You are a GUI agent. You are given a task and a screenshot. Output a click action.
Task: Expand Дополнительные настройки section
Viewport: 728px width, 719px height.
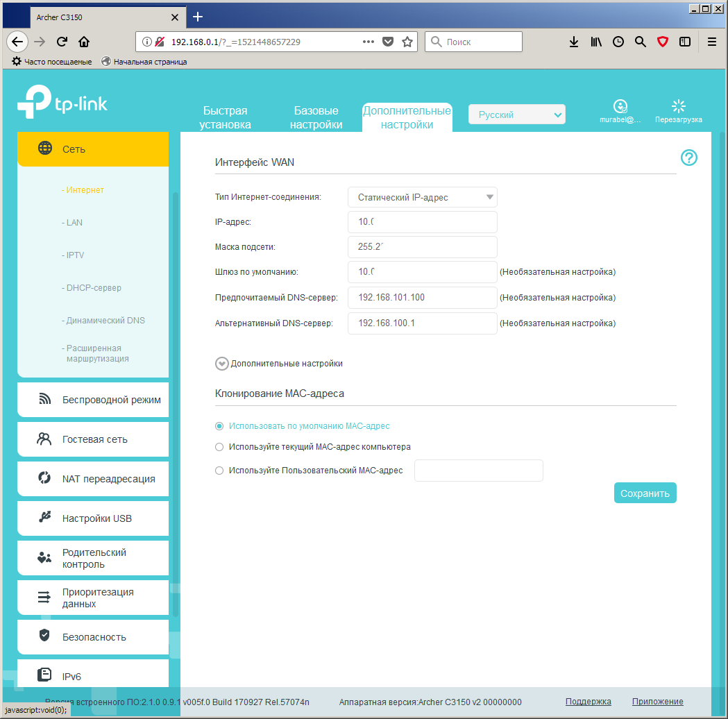222,364
